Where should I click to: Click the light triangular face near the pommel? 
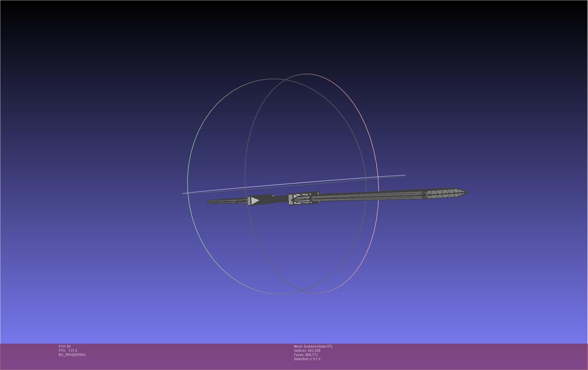point(254,201)
